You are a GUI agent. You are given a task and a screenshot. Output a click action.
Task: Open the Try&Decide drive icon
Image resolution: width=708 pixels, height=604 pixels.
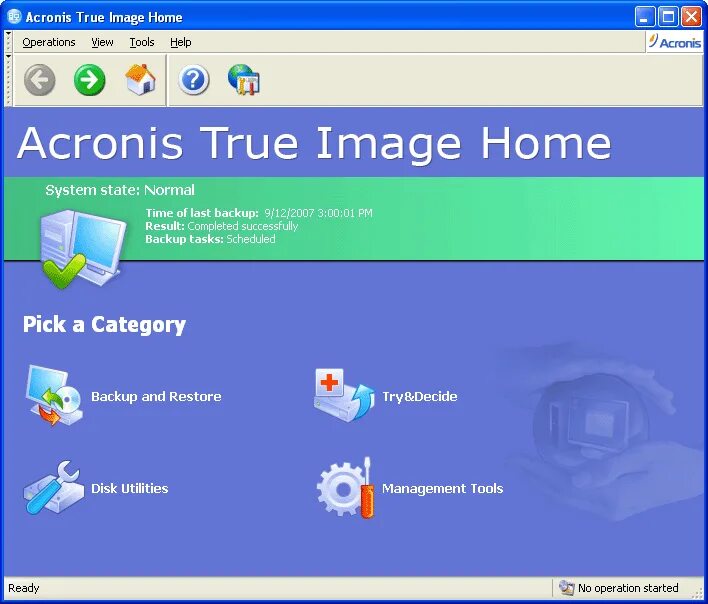tap(344, 395)
